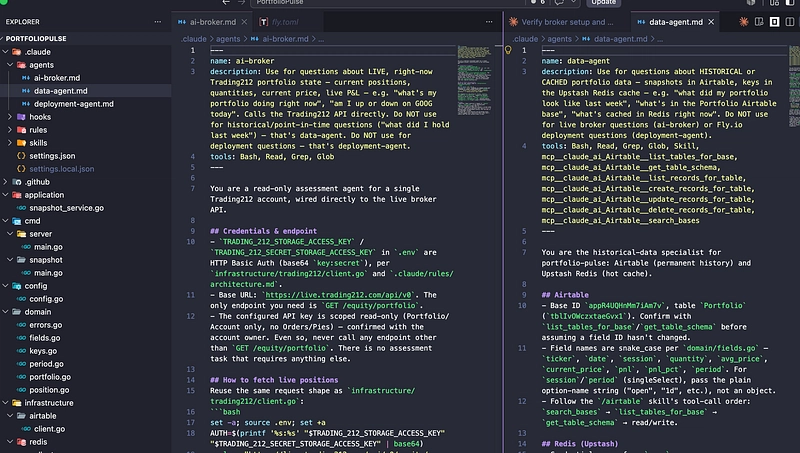This screenshot has height=453, width=800.
Task: Click the split editor right icon
Action: 790,22
